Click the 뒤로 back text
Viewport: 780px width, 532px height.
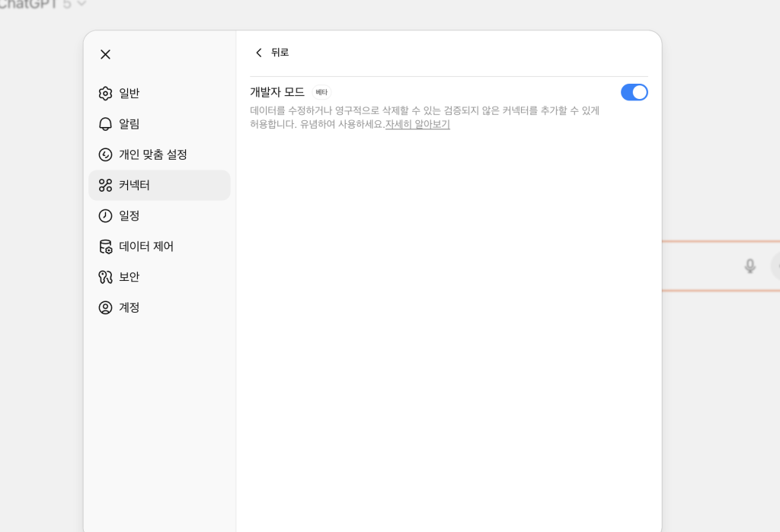click(280, 53)
